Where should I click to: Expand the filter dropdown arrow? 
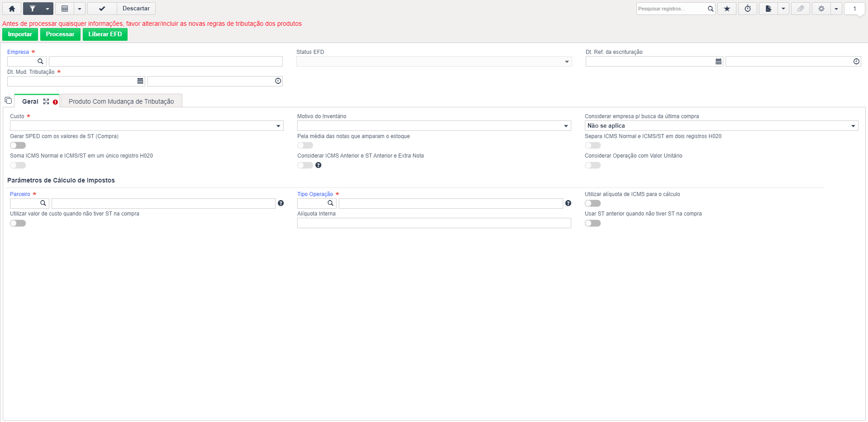(x=47, y=9)
